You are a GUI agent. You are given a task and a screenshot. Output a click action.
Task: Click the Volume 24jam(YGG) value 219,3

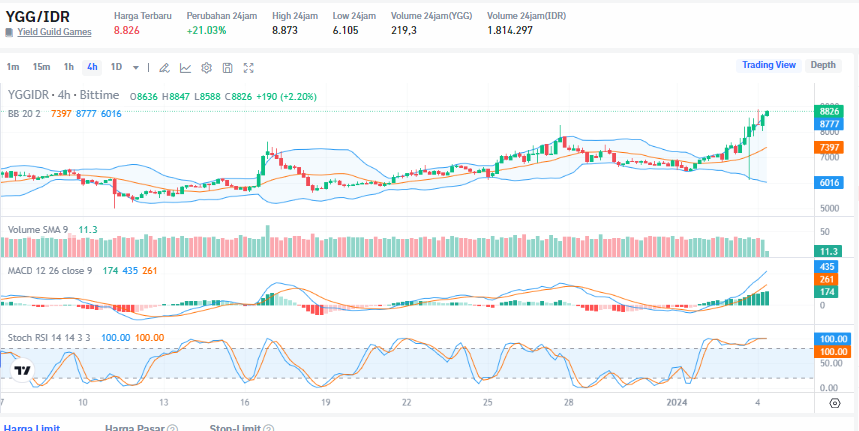coord(404,31)
